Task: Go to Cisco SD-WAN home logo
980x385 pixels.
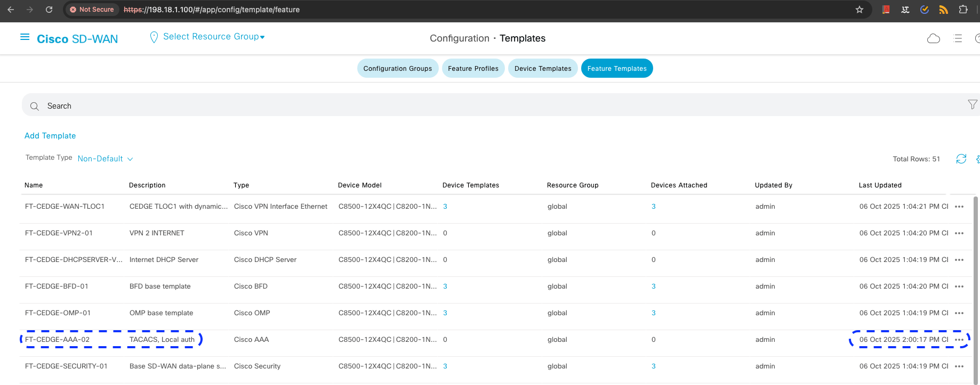Action: click(x=77, y=39)
